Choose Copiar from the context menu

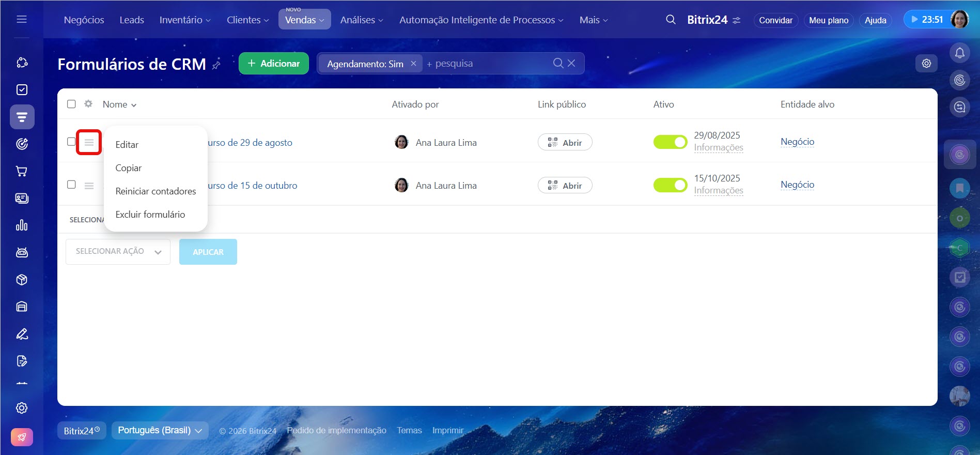129,168
